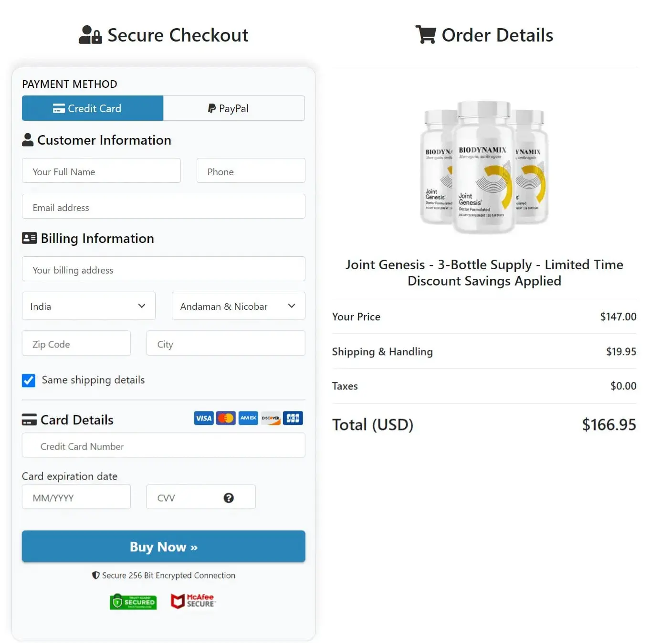Image resolution: width=672 pixels, height=643 pixels.
Task: Select the Credit Card payment method
Action: pos(92,108)
